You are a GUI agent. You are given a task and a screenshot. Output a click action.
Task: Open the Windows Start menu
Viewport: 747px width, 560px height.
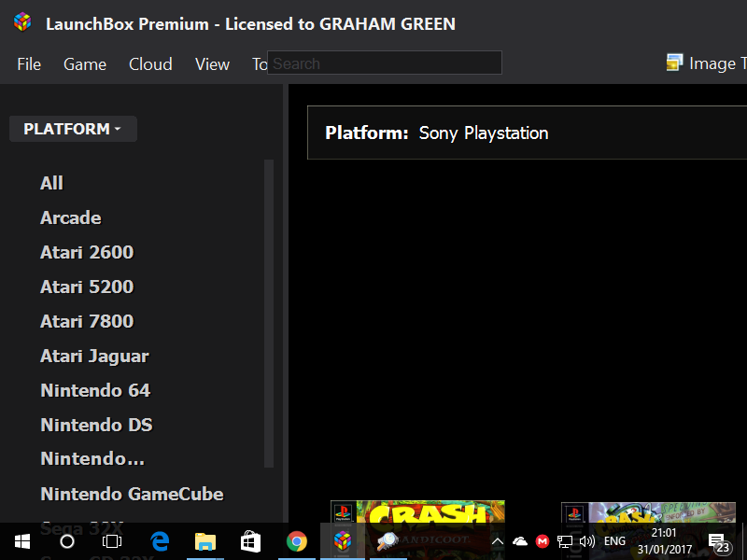[21, 541]
